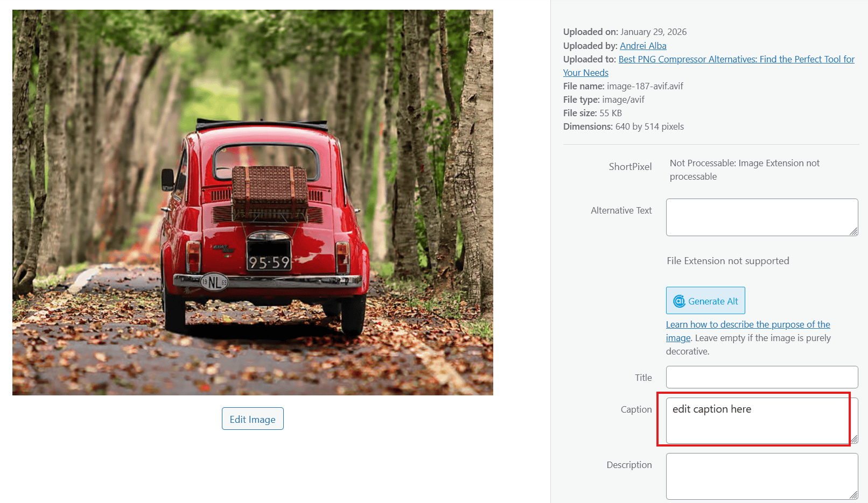The height and width of the screenshot is (503, 868).
Task: Click the File Extension not supported message
Action: (x=727, y=261)
